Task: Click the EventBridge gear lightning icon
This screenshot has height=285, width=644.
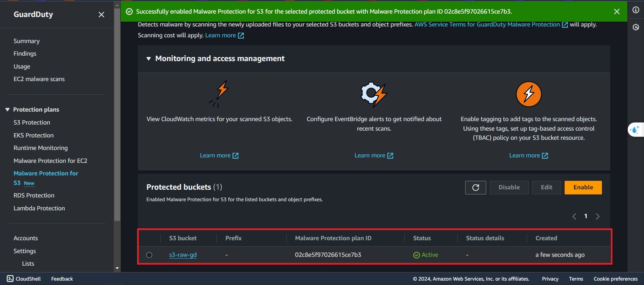Action: point(374,94)
